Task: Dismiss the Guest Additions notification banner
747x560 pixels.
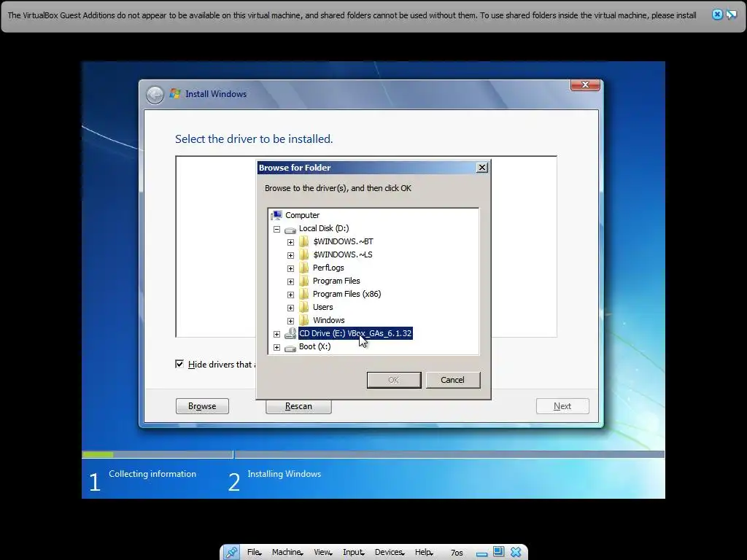Action: click(x=717, y=15)
